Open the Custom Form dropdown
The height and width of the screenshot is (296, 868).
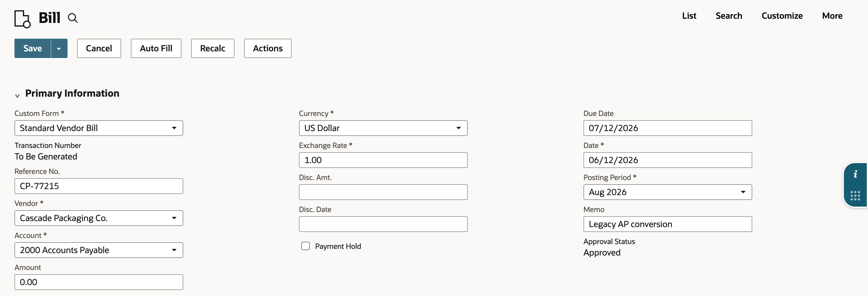[99, 128]
